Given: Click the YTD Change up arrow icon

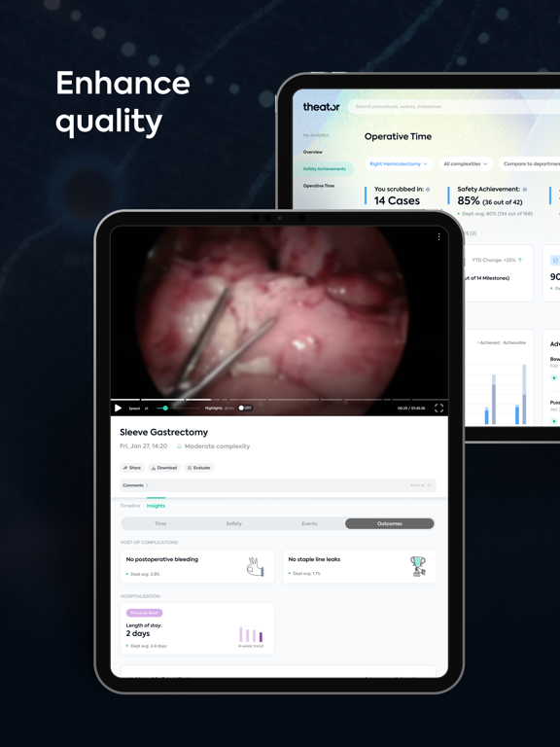Looking at the screenshot, I should 520,260.
